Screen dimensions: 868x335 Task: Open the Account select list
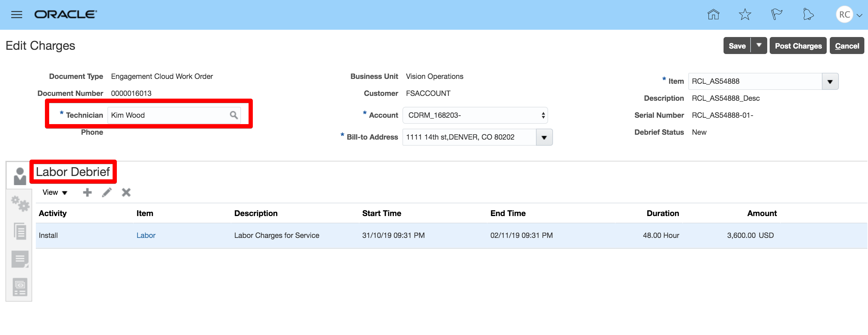pos(475,115)
